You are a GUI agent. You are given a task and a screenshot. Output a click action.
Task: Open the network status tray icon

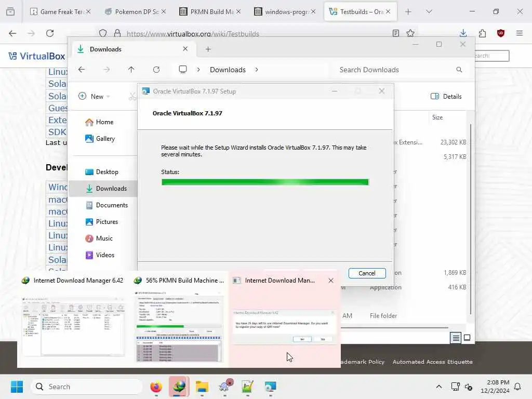(455, 387)
